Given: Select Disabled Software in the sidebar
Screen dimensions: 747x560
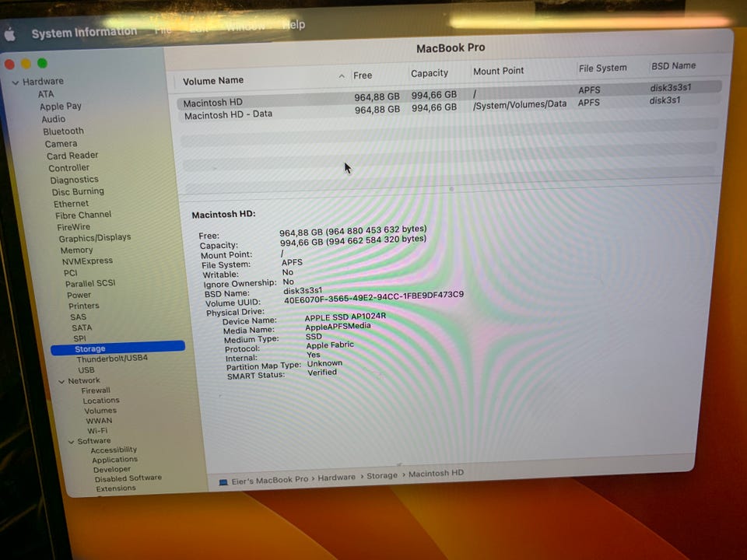Looking at the screenshot, I should [128, 478].
